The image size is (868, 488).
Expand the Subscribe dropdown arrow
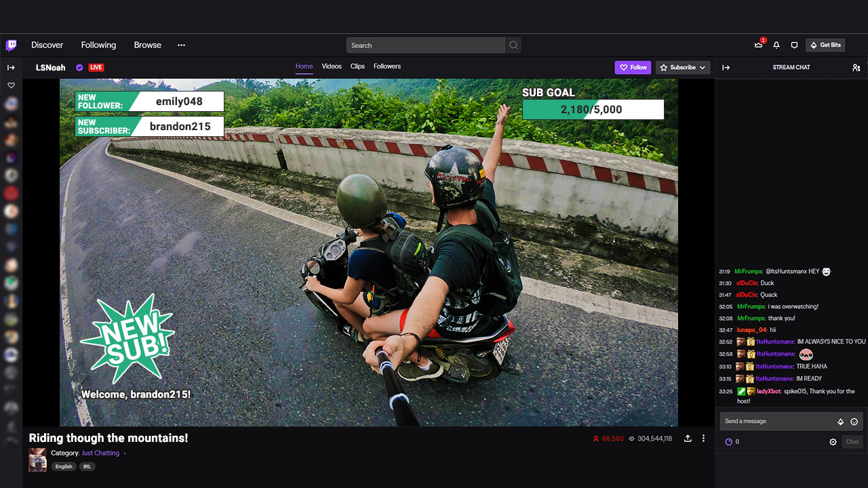(x=701, y=67)
